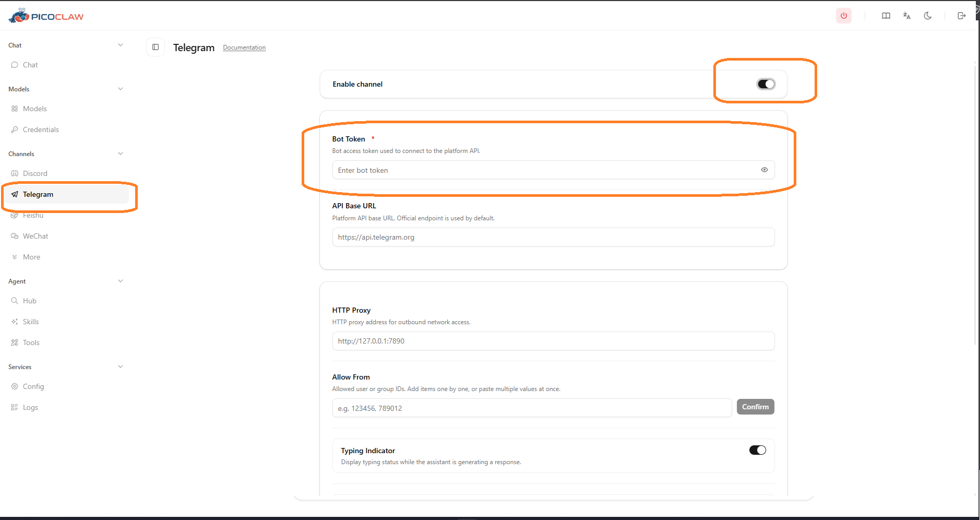Go to the Models page
Viewport: 980px width, 520px height.
(x=66, y=109)
